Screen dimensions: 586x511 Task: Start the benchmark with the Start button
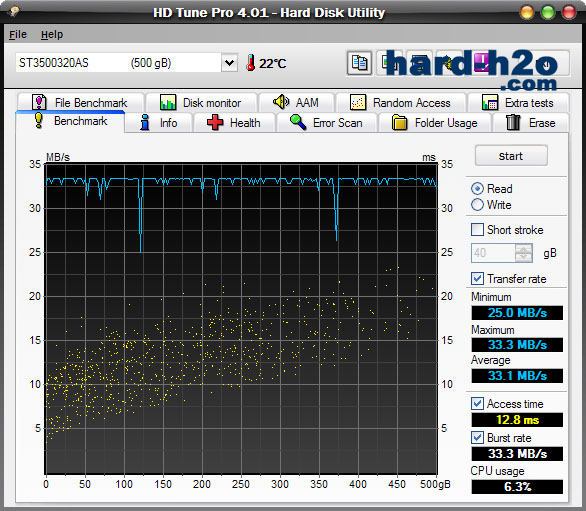pos(511,156)
